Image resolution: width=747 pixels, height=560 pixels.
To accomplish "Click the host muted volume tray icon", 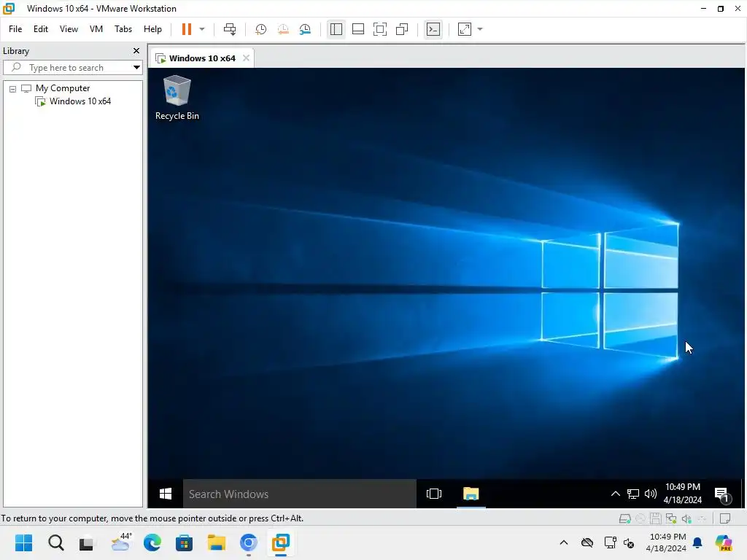I will [x=629, y=542].
